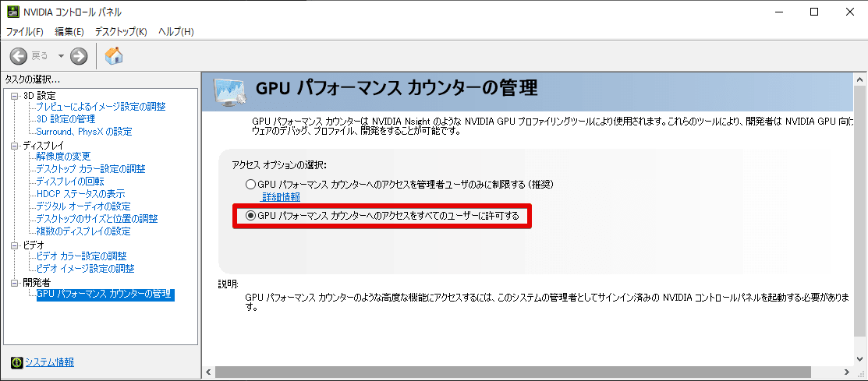868x381 pixels.
Task: Open the ファイル(F) menu
Action: click(x=24, y=31)
